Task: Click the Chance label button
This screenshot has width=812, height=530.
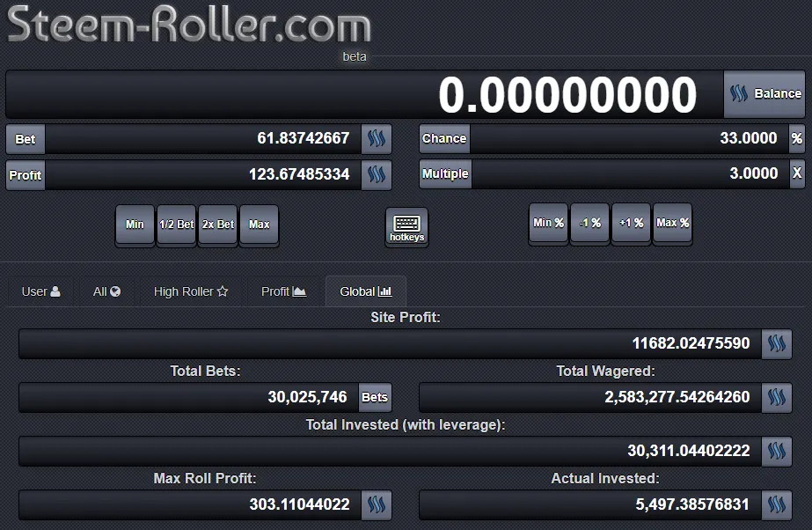Action: [x=444, y=138]
